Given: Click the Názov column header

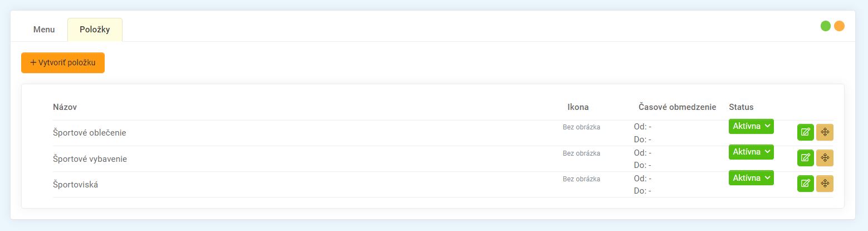Looking at the screenshot, I should 65,107.
